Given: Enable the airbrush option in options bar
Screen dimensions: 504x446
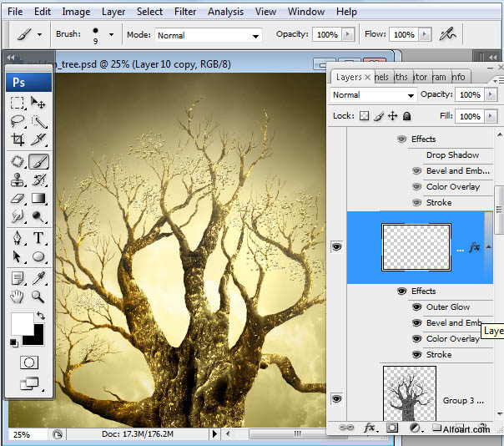Looking at the screenshot, I should coord(449,34).
